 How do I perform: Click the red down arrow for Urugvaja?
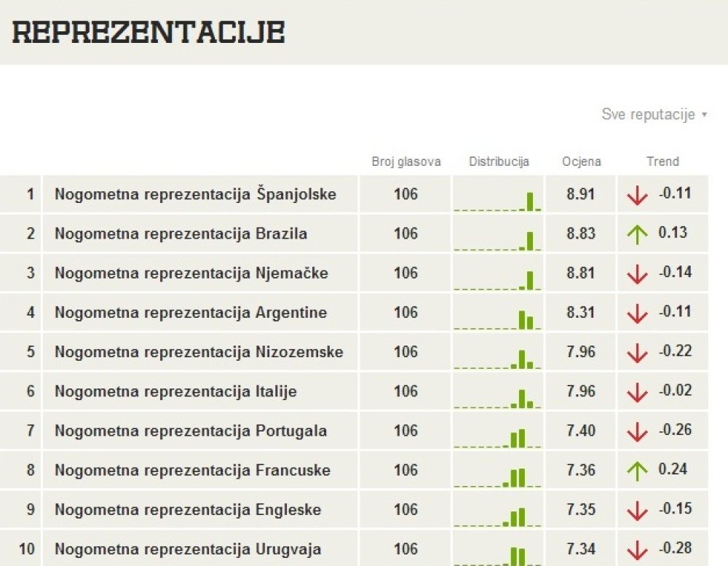[637, 550]
